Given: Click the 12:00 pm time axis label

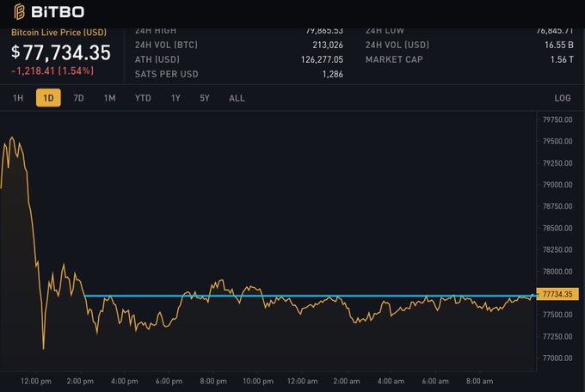Looking at the screenshot, I should (36, 381).
